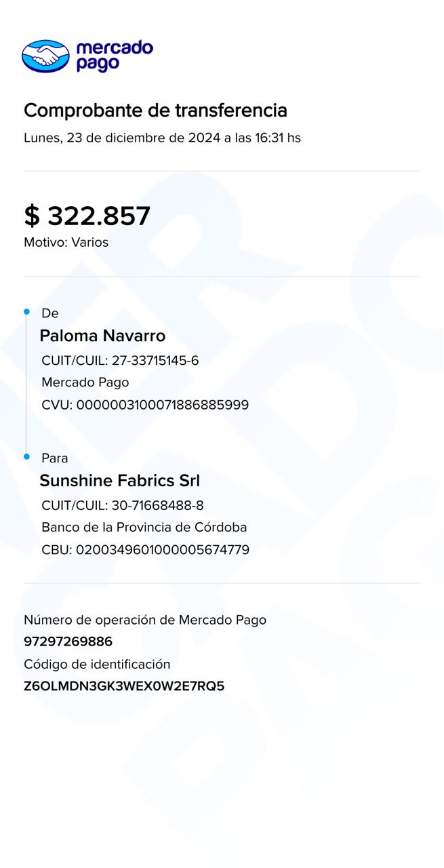Click "Banco de la Provincia de Córdoba"

144,527
